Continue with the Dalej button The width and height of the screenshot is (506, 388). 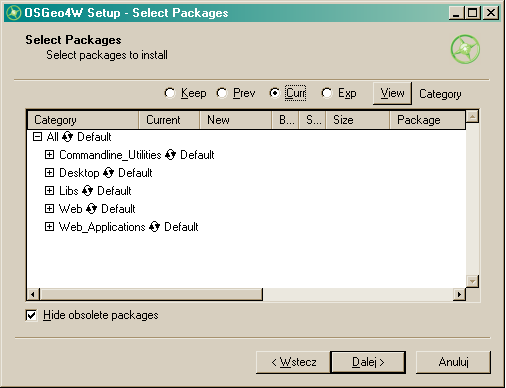tap(368, 362)
